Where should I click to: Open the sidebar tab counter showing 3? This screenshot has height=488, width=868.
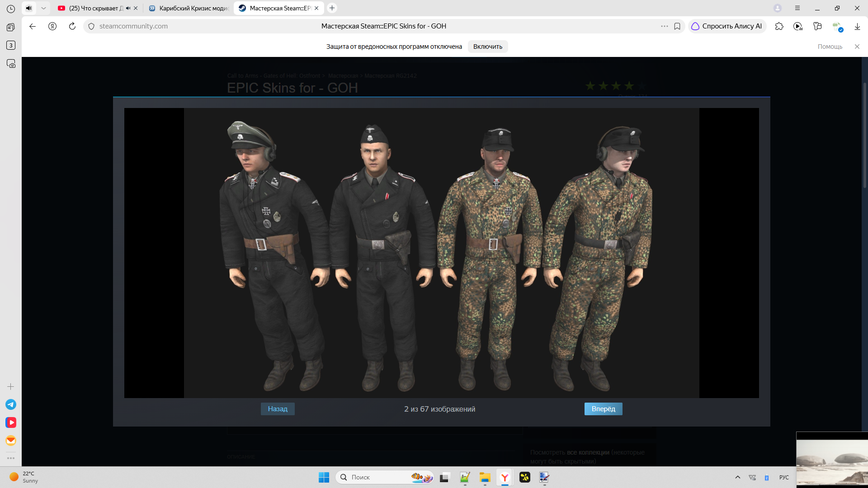pyautogui.click(x=11, y=45)
